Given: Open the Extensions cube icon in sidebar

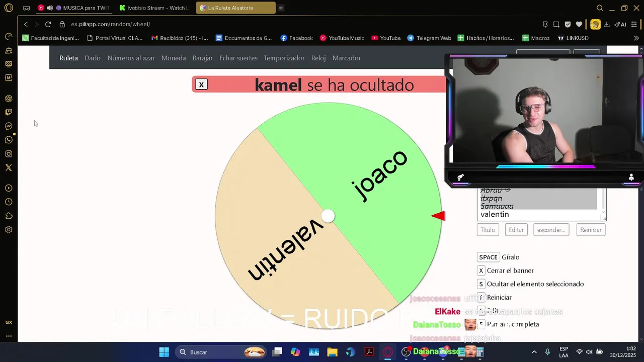Looking at the screenshot, I should (9, 216).
